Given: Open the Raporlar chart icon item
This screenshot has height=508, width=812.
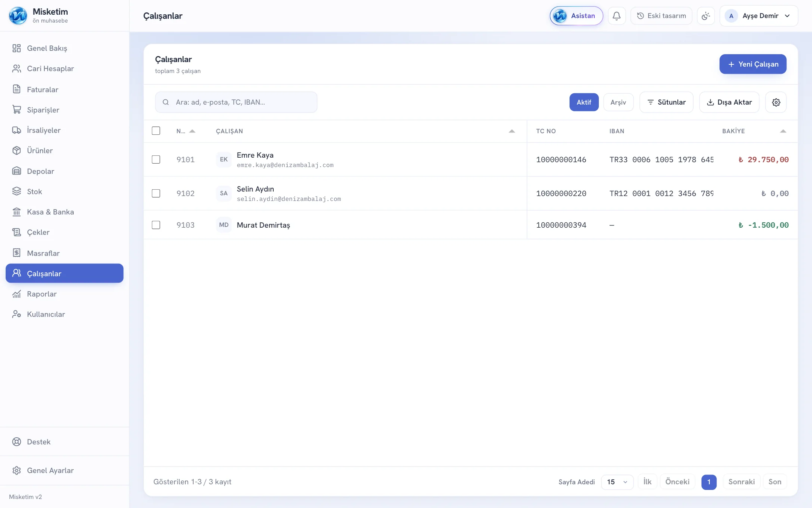Looking at the screenshot, I should 65,294.
